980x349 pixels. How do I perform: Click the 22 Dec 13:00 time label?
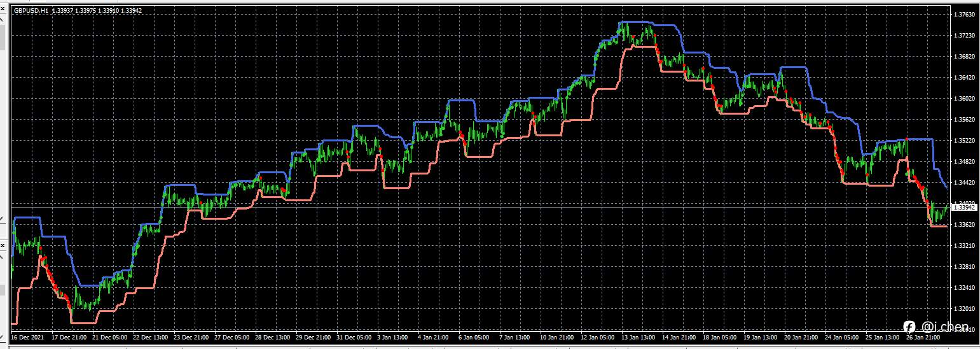tap(150, 337)
